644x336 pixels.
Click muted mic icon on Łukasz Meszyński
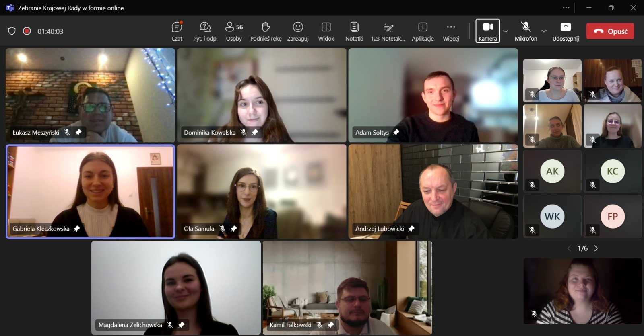tap(67, 132)
